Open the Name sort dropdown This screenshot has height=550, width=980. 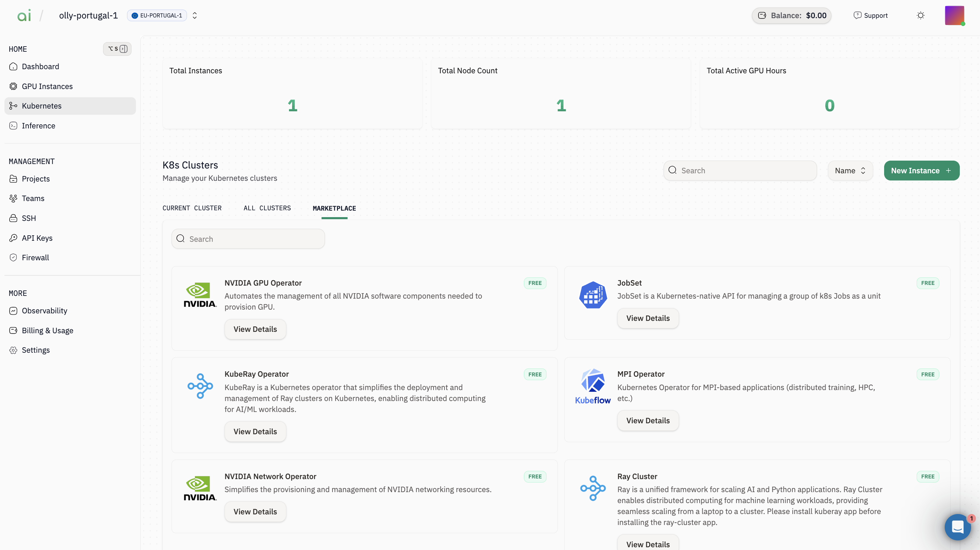pyautogui.click(x=850, y=171)
